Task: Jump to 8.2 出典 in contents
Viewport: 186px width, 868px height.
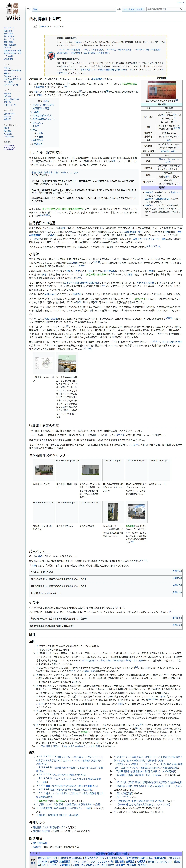Action: click(x=41, y=137)
